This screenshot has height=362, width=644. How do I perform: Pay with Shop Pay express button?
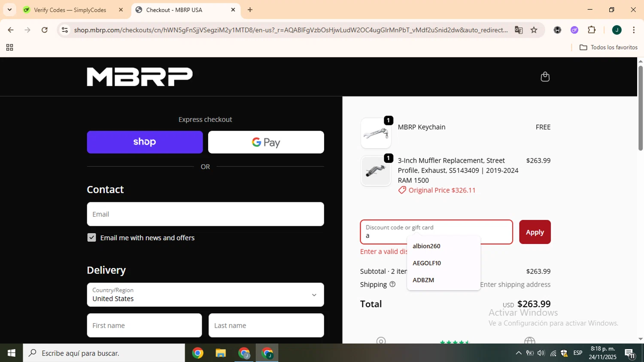[145, 142]
